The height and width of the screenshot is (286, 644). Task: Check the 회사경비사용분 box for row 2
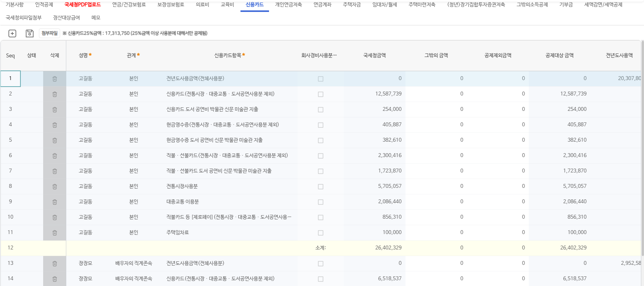(x=321, y=94)
